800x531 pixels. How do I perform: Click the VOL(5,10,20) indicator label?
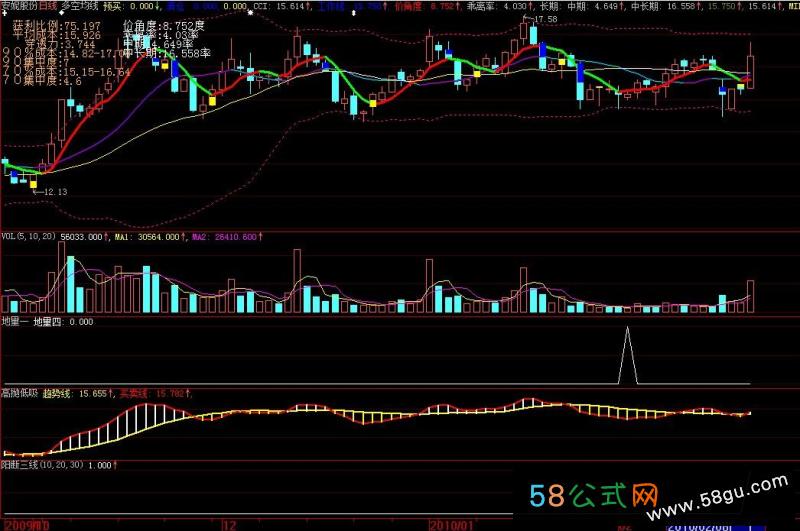pyautogui.click(x=29, y=237)
